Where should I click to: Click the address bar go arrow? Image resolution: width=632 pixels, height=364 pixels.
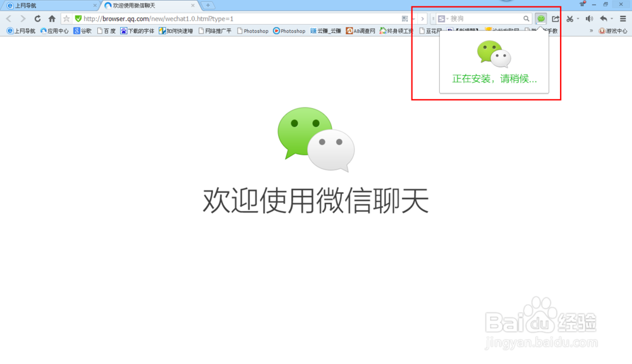(422, 18)
